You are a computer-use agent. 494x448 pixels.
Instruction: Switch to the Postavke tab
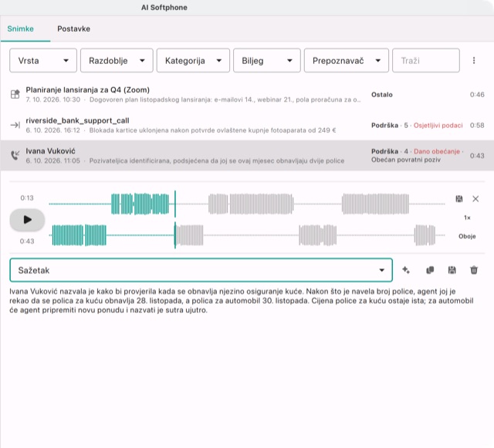(x=74, y=29)
